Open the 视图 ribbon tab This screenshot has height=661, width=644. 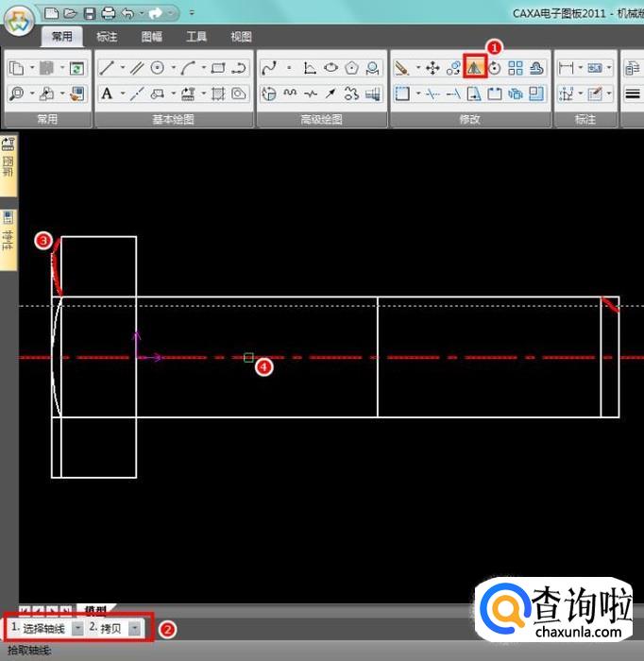pyautogui.click(x=241, y=37)
